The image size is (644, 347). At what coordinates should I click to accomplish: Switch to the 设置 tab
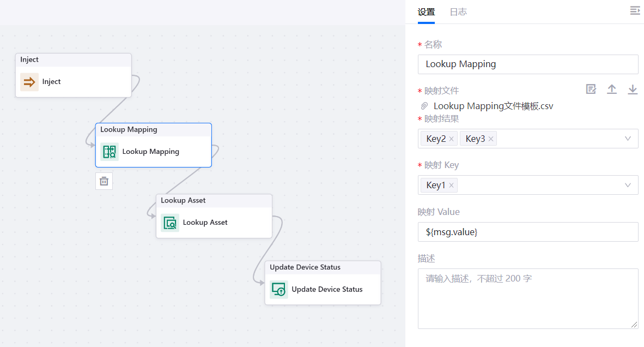point(427,11)
